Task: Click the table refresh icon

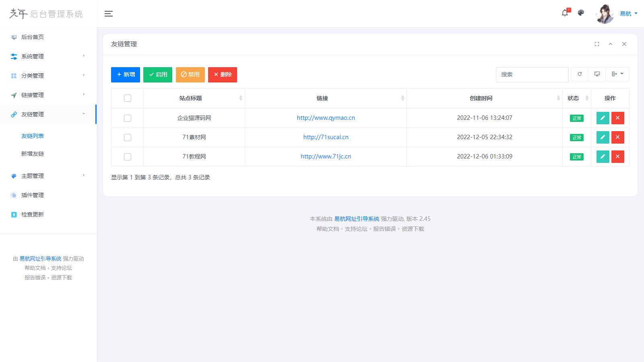Action: click(580, 74)
